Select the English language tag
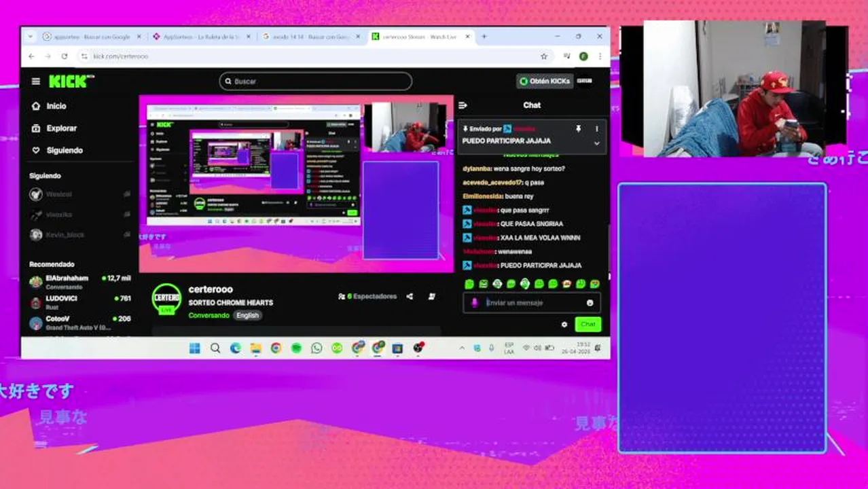Screen dimensions: 868x489 (247, 315)
